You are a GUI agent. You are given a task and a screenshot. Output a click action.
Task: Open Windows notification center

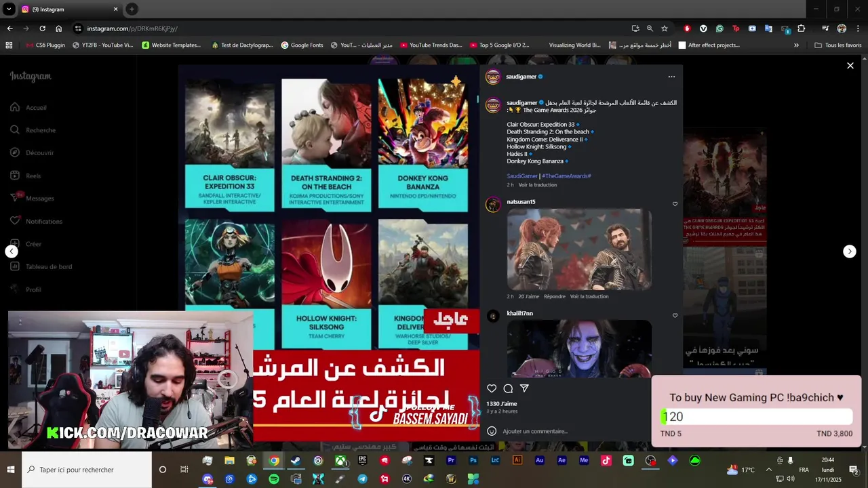pos(854,470)
